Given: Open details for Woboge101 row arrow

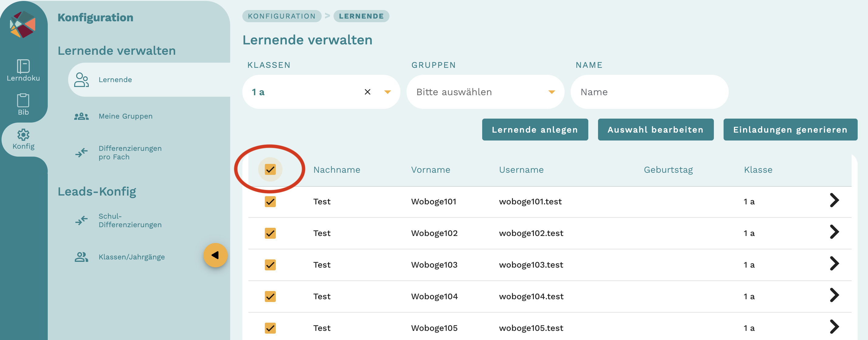Looking at the screenshot, I should click(x=834, y=200).
